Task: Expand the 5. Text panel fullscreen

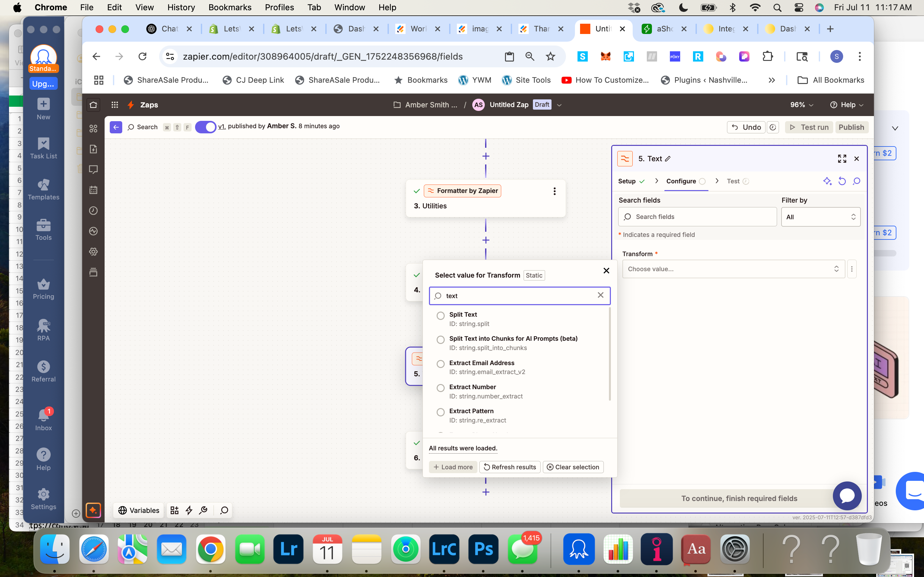Action: point(842,158)
